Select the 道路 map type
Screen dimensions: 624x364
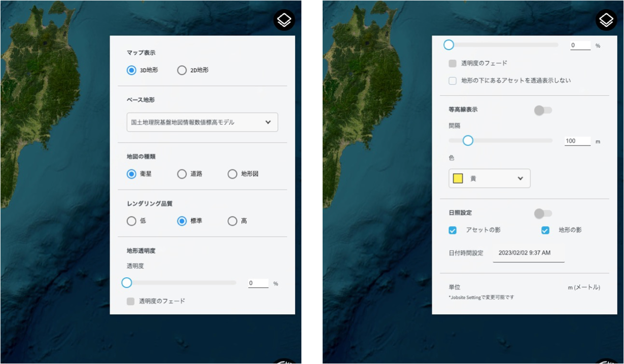(182, 174)
